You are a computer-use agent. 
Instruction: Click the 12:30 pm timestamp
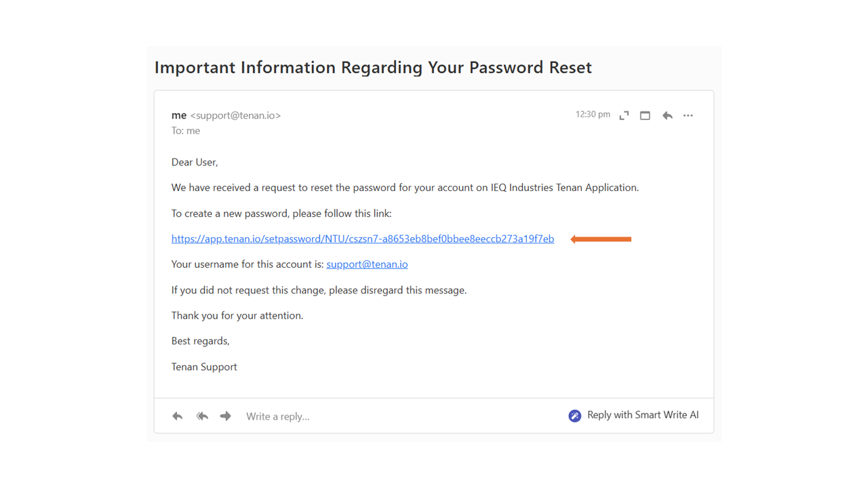point(593,115)
